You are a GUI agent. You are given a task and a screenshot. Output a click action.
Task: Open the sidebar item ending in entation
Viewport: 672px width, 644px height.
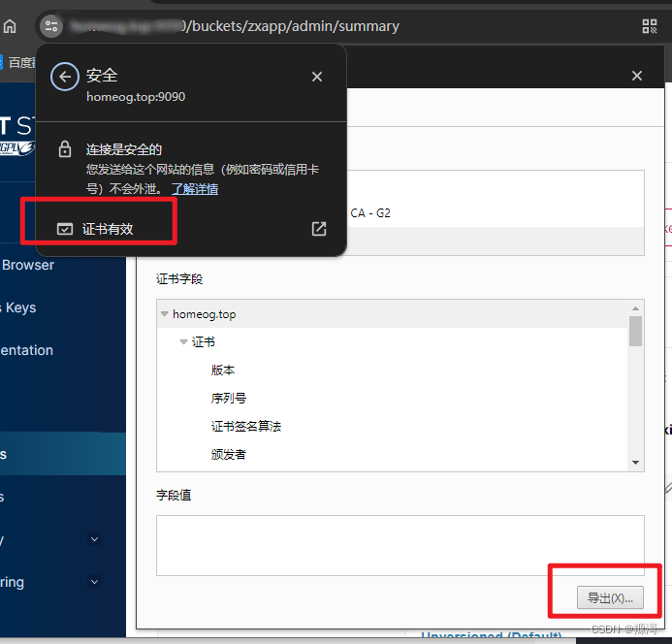click(26, 350)
